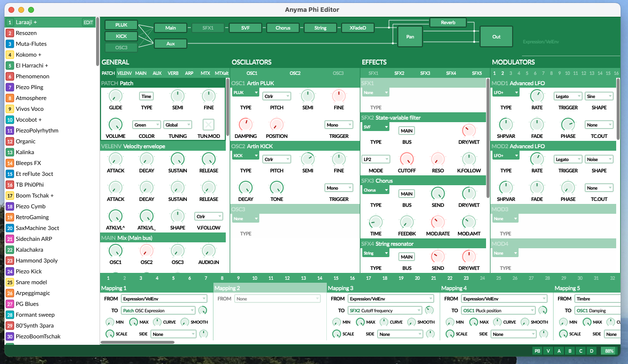Select the Atmosphere patch in the list
This screenshot has height=364, width=628.
(x=31, y=98)
